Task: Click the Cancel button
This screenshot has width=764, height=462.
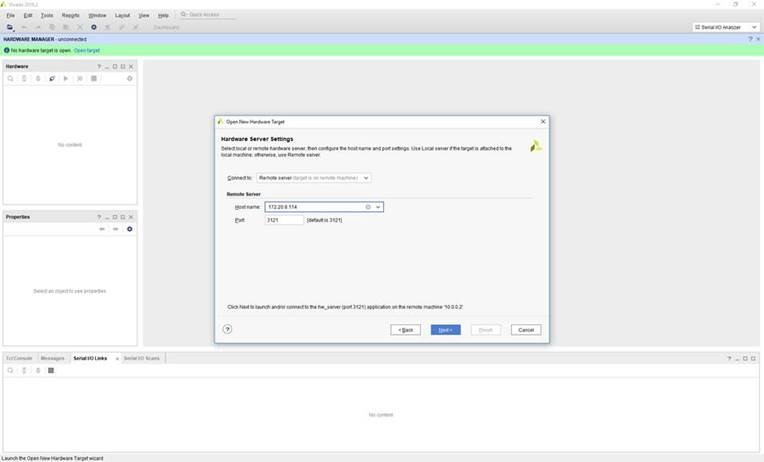Action: (526, 330)
